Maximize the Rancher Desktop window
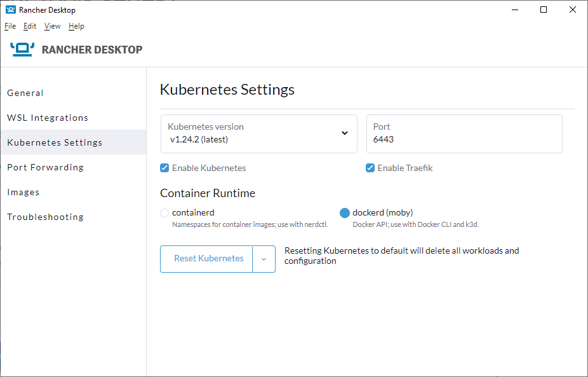 pyautogui.click(x=544, y=10)
